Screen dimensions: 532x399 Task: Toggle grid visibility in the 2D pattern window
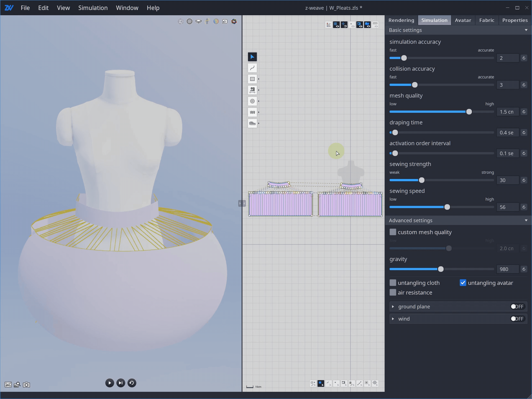pos(337,24)
